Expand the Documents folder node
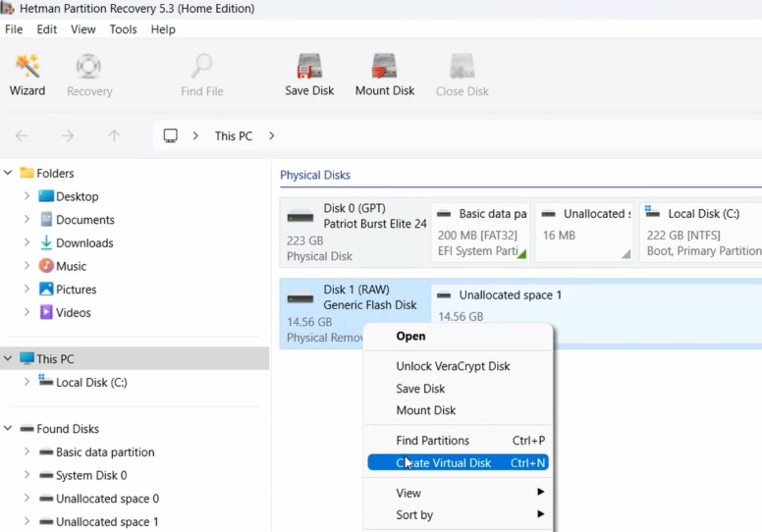Screen dimensions: 762x532 (x=27, y=219)
